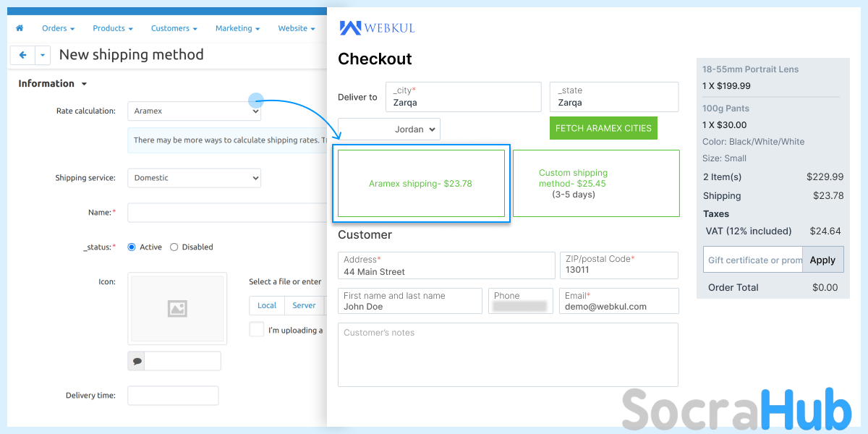The image size is (868, 434).
Task: Open the Shipping service dropdown showing Domestic
Action: [194, 178]
